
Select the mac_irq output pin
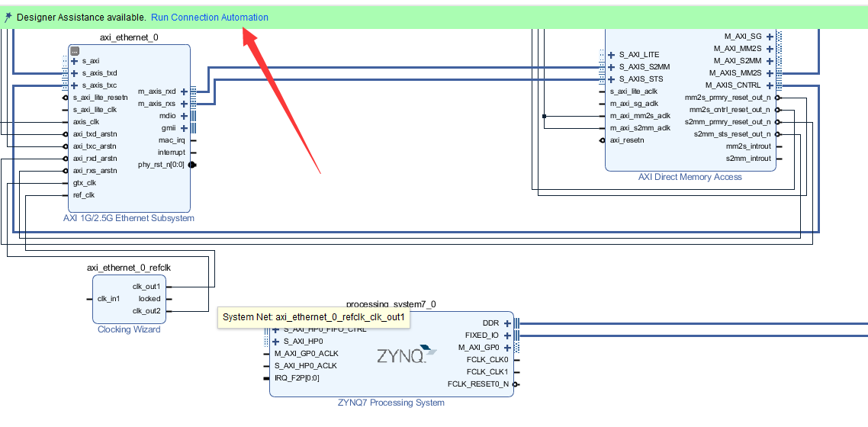172,140
